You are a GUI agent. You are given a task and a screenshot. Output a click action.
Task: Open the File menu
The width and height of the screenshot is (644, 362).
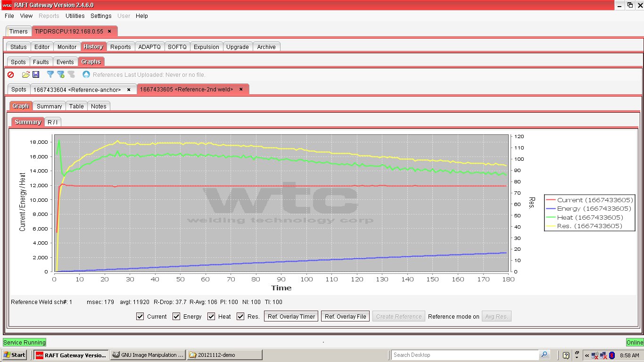(x=9, y=16)
